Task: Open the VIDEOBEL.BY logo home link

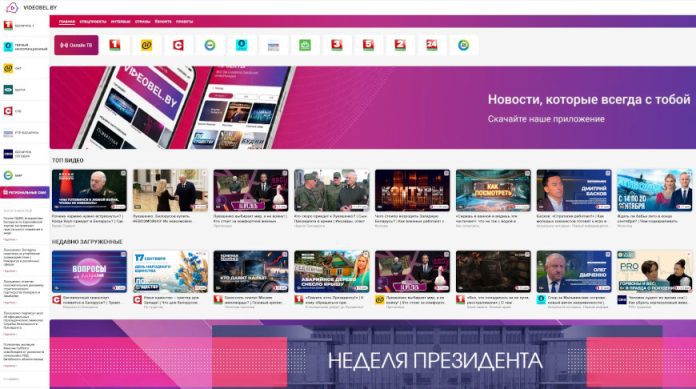Action: click(x=31, y=8)
